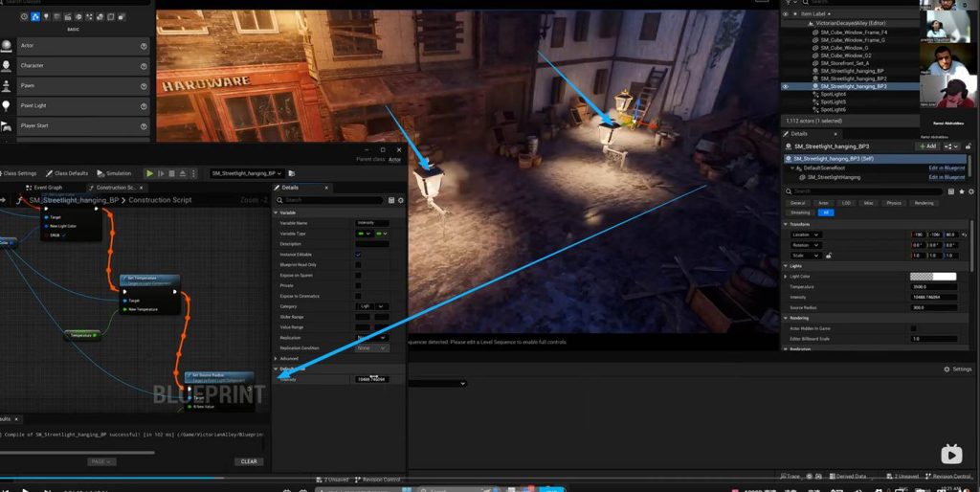Image resolution: width=980 pixels, height=492 pixels.
Task: Toggle visibility eye for SM_Streetlight_hanging_BP3
Action: pos(787,86)
